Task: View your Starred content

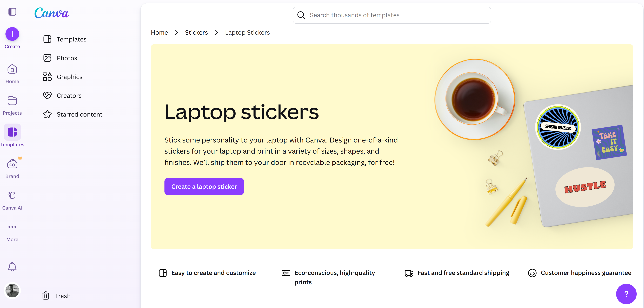Action: [79, 114]
